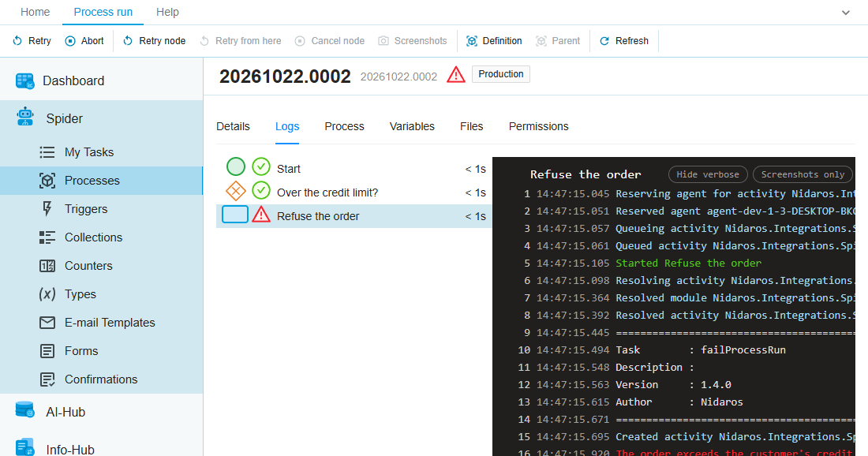
Task: Click the Confirmations icon
Action: point(47,379)
